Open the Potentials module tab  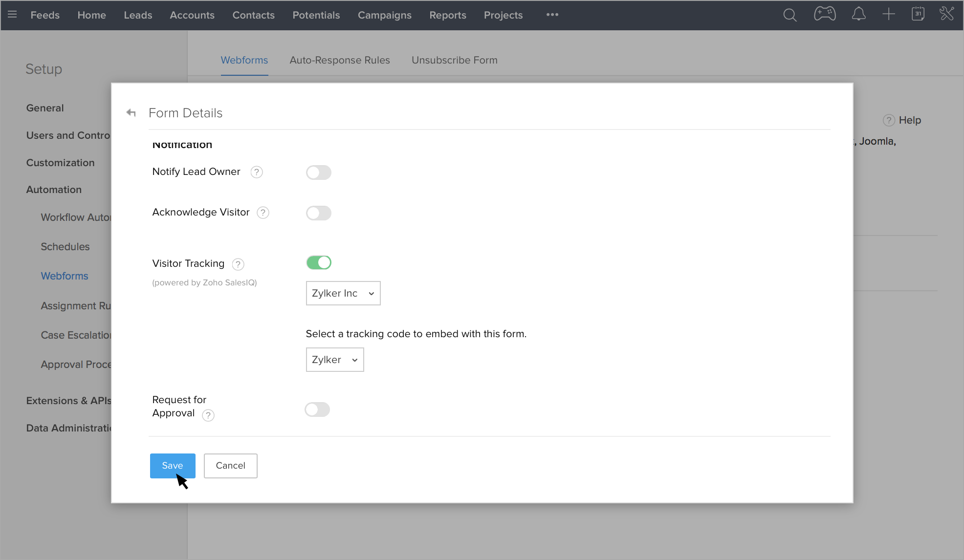316,15
